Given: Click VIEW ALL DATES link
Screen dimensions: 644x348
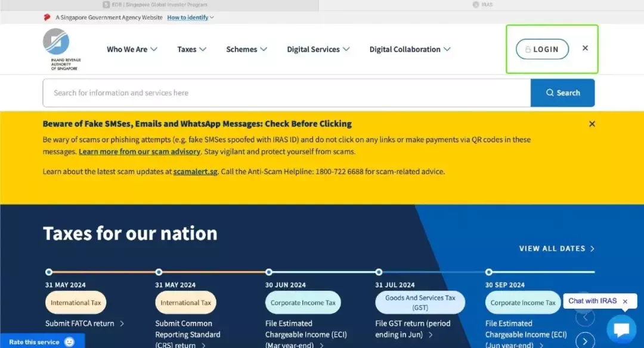Looking at the screenshot, I should click(556, 248).
